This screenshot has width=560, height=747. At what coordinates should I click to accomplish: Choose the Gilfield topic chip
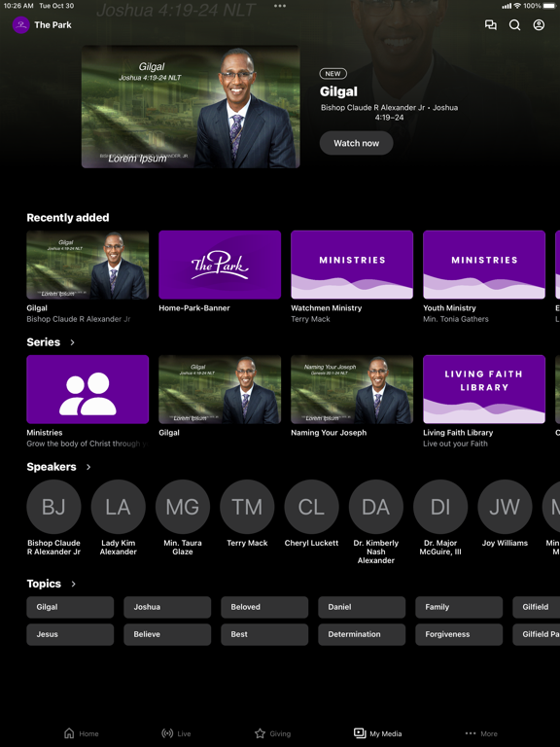click(x=537, y=607)
